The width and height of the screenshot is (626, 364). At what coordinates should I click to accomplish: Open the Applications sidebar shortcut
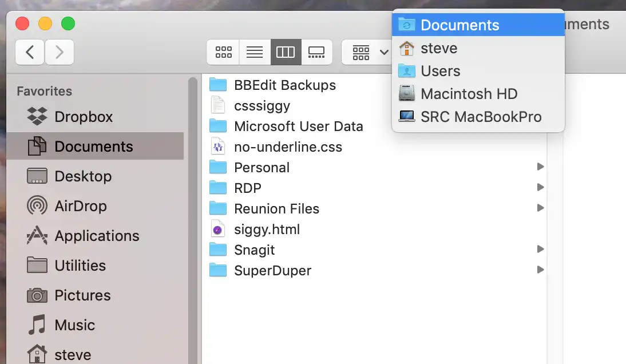pos(97,236)
